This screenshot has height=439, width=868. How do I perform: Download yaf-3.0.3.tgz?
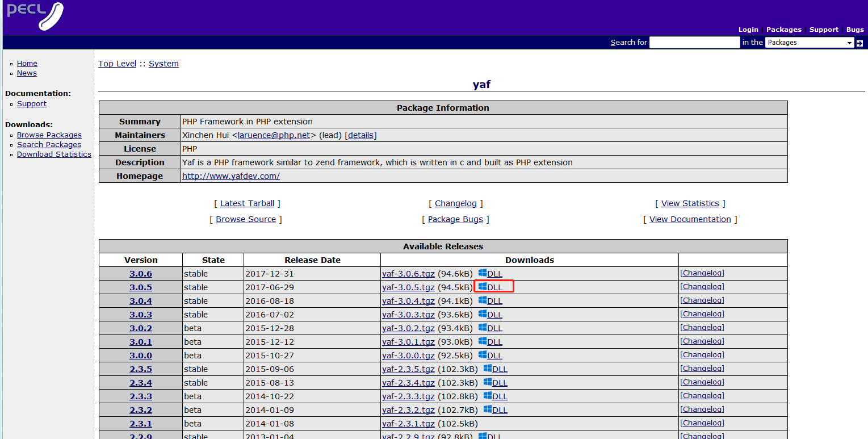pos(408,315)
